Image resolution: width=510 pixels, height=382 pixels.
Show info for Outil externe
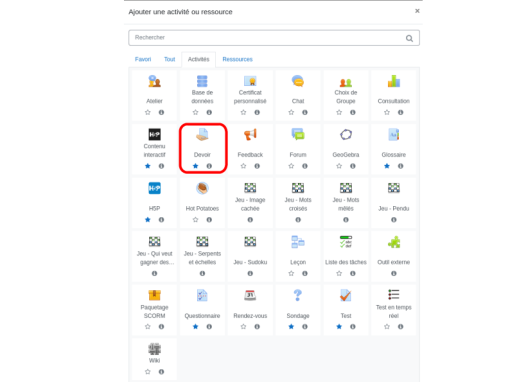(x=394, y=273)
